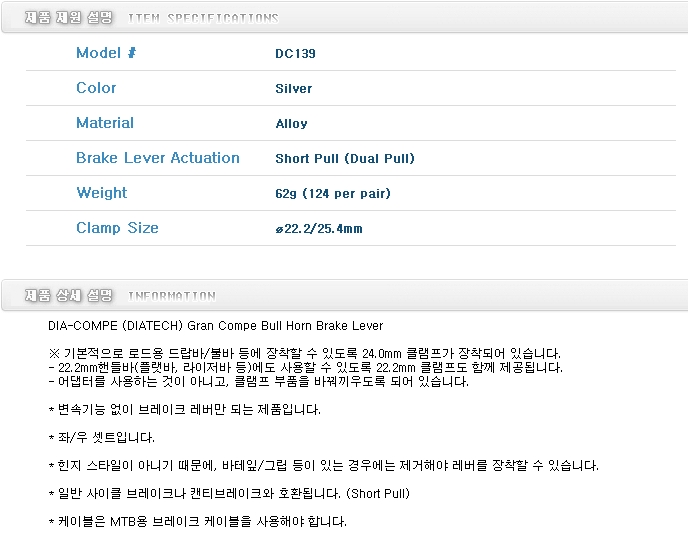
Task: Click the clamp value 'ø22.2/25.4mm'
Action: tap(319, 229)
